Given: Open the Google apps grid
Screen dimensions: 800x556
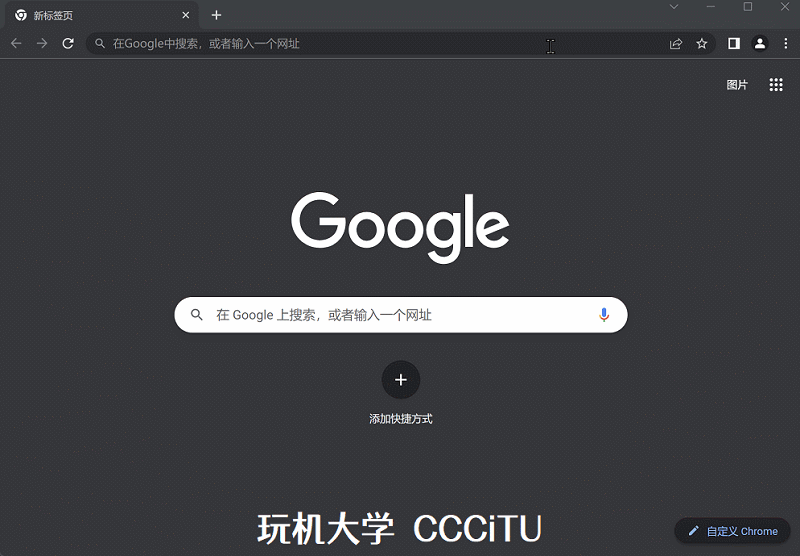Looking at the screenshot, I should point(776,85).
